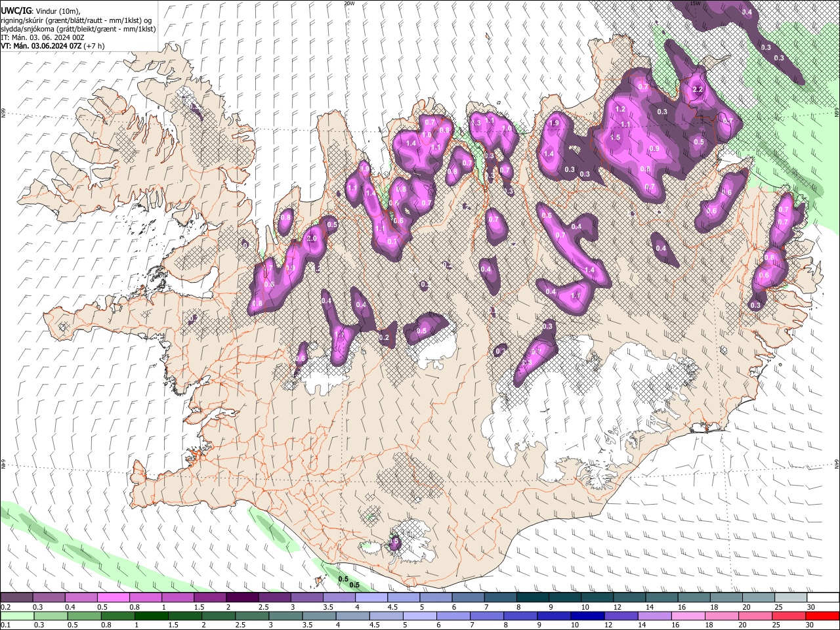Image resolution: width=840 pixels, height=630 pixels.
Task: Choose the light lavender 5 mm rain swatch
Action: click(x=419, y=616)
